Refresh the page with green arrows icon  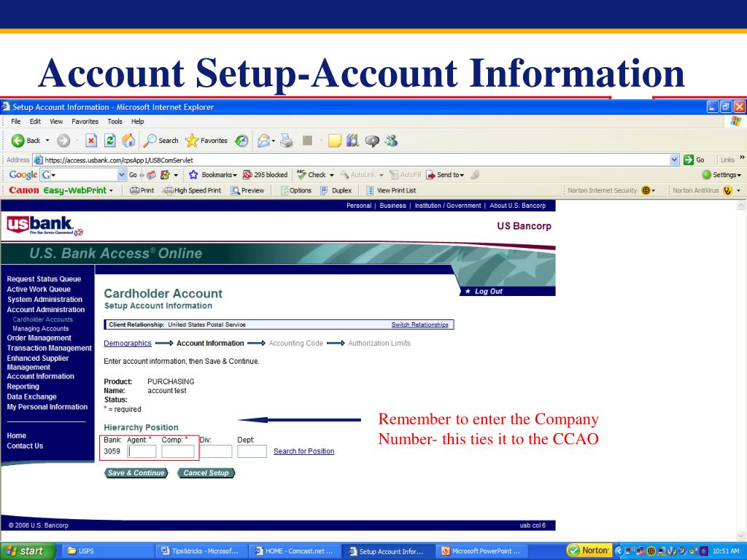coord(110,141)
